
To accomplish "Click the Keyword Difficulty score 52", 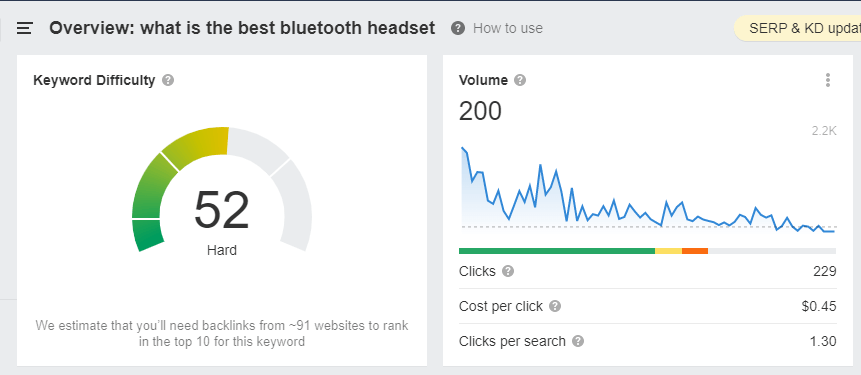I will pos(222,210).
